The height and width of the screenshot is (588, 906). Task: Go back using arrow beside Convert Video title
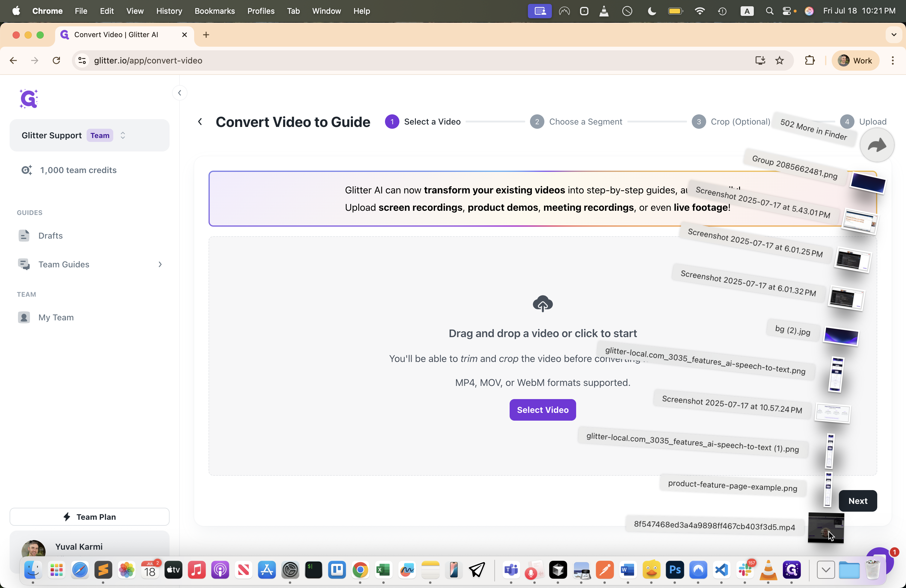tap(200, 122)
